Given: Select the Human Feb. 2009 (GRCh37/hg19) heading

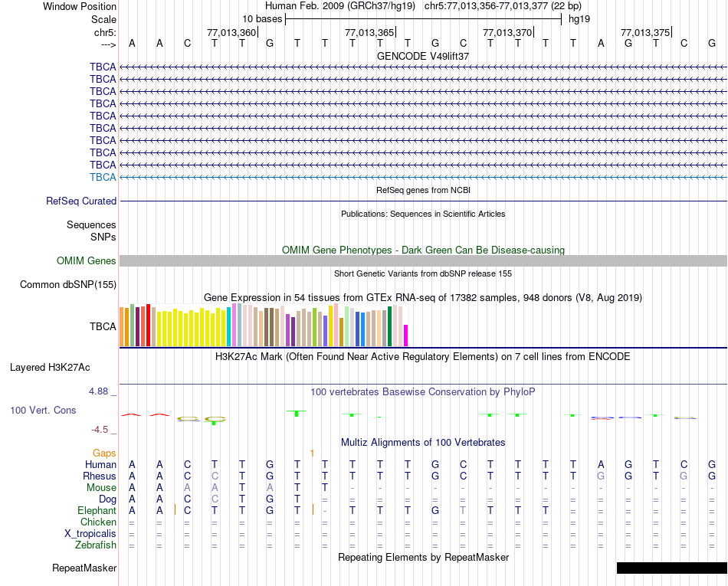Looking at the screenshot, I should (339, 6).
